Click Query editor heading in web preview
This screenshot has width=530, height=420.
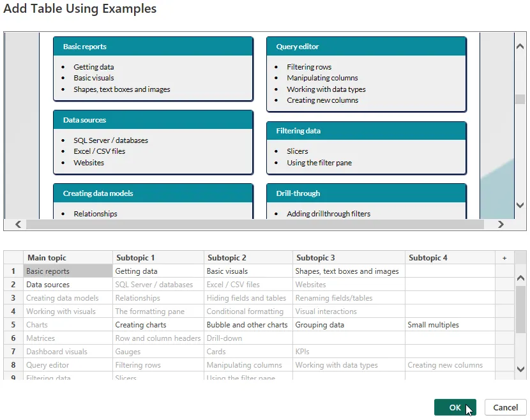tap(298, 47)
